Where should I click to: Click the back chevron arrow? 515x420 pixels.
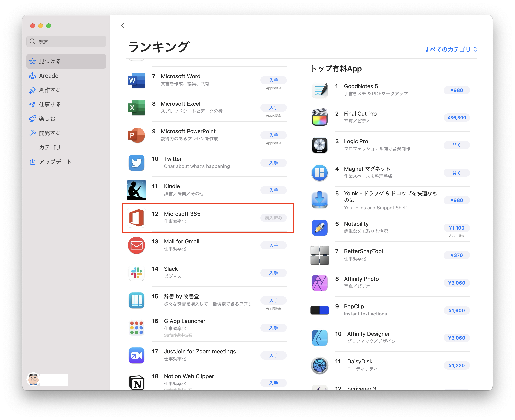pos(123,25)
